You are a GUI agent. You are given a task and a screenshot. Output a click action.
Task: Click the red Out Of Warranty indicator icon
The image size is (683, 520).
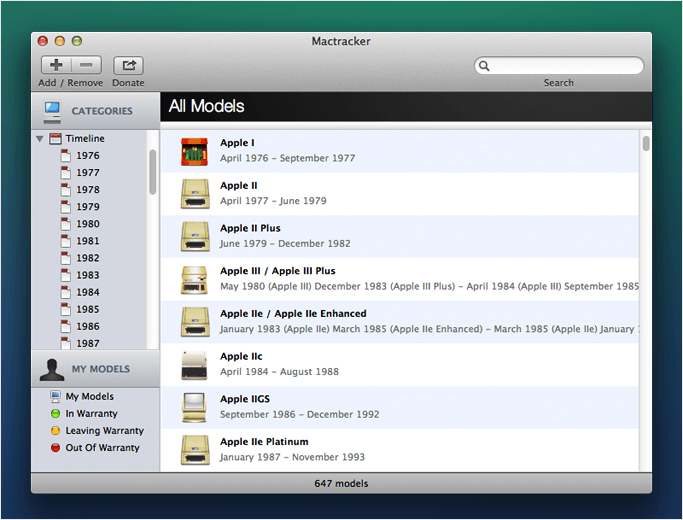[x=55, y=447]
